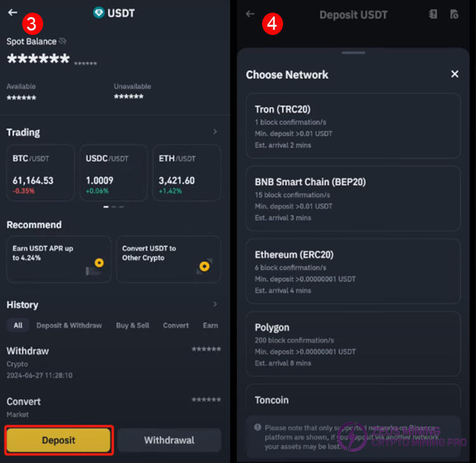The width and height of the screenshot is (476, 463).
Task: Select the Buy & Sell history tab
Action: point(133,325)
